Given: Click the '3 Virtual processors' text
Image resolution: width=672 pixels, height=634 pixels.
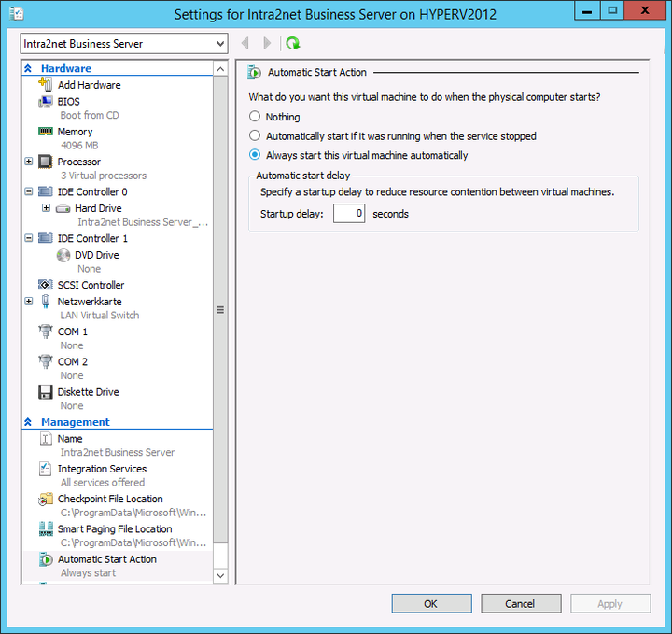Looking at the screenshot, I should (x=104, y=176).
